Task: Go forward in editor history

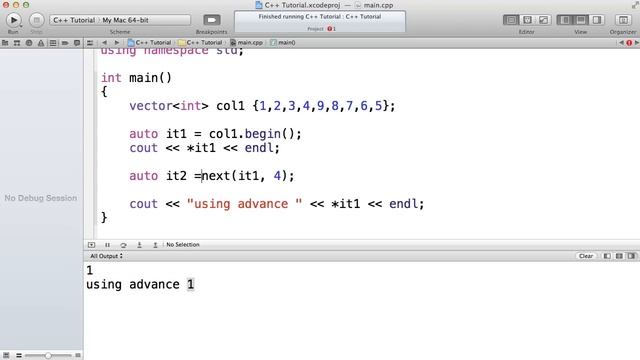Action: click(117, 42)
